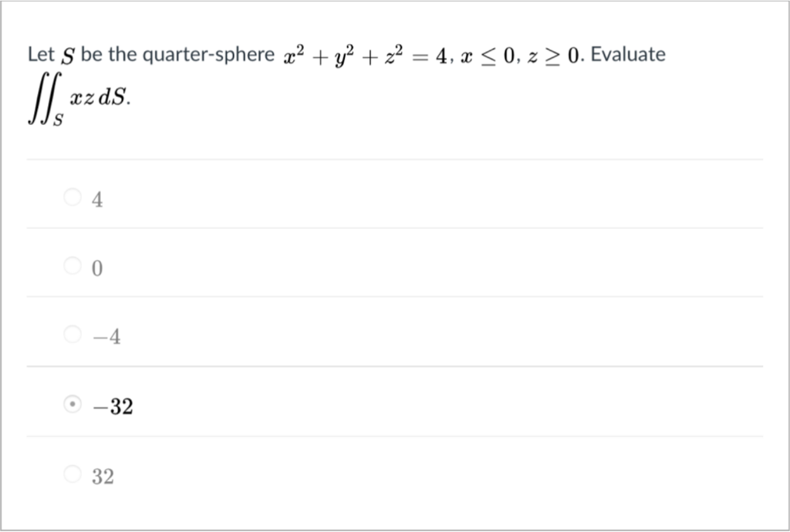
Task: Click the answer label reading 32
Action: (103, 475)
